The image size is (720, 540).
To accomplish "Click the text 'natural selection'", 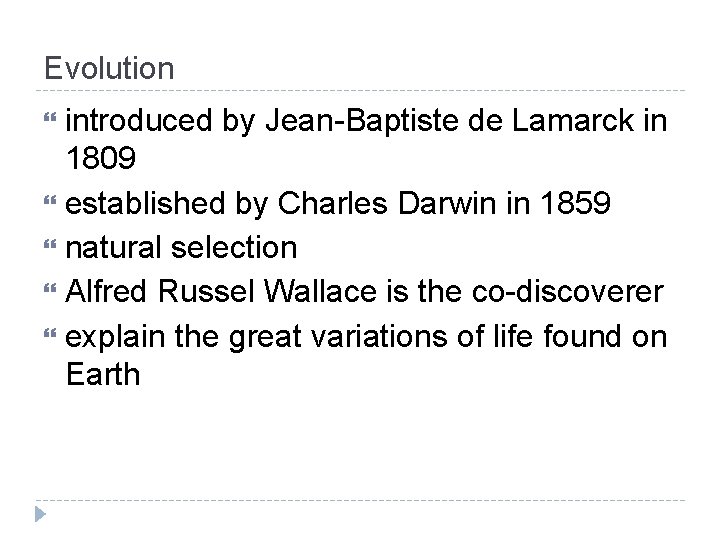I will click(181, 248).
